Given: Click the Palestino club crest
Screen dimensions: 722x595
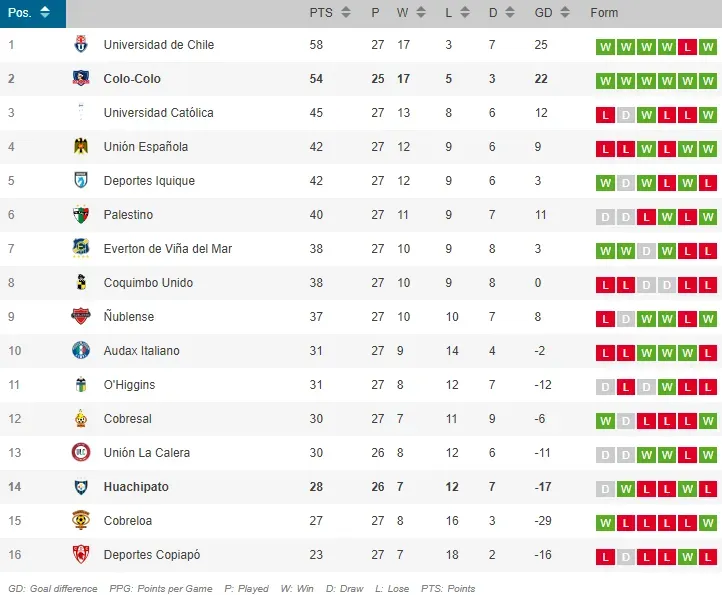Looking at the screenshot, I should coord(81,215).
